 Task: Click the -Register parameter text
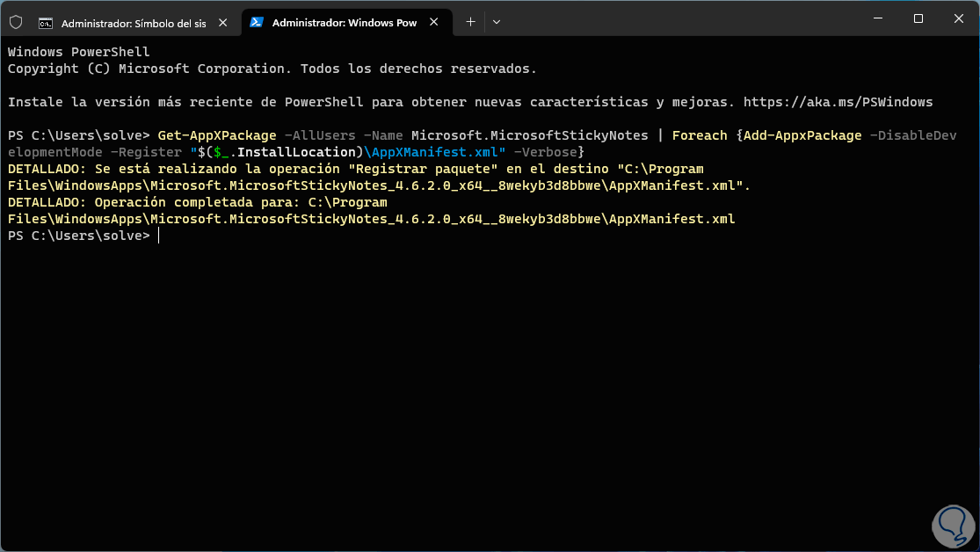146,152
